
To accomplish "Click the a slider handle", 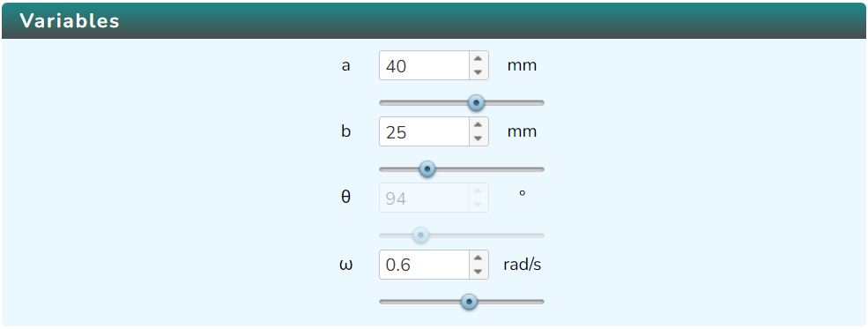I will click(476, 102).
